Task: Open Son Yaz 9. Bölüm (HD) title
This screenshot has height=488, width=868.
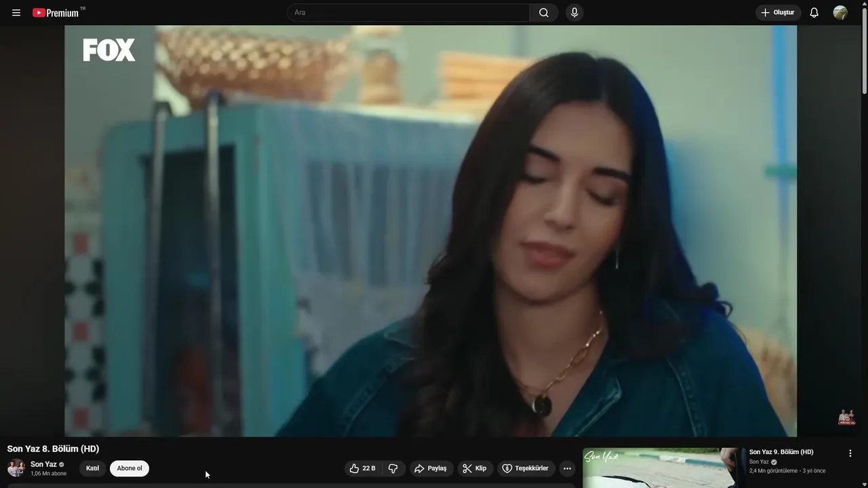Action: coord(781,452)
